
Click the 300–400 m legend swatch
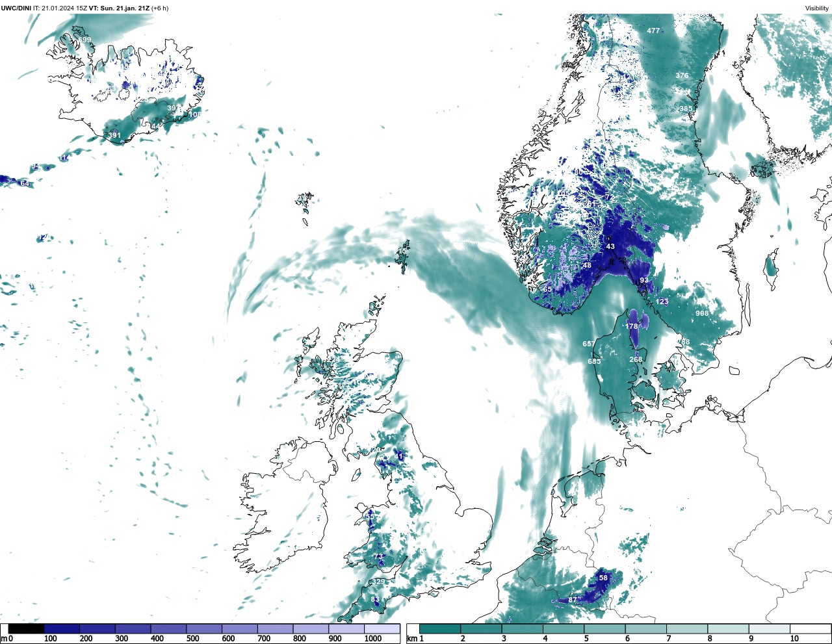133,628
